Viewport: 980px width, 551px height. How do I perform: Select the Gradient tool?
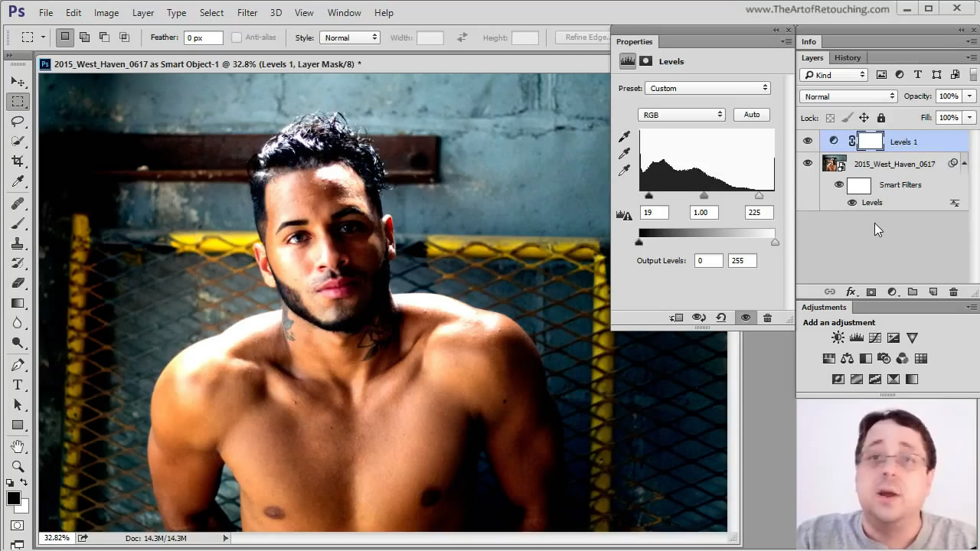[x=18, y=303]
